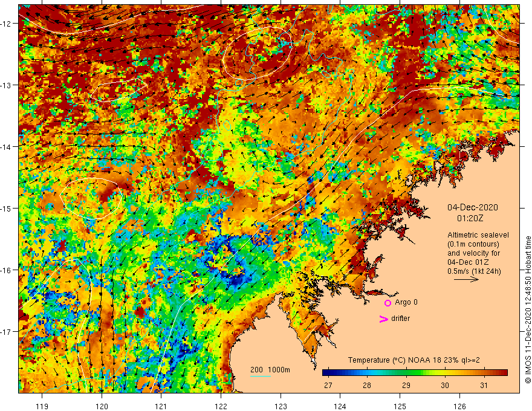Click latitude axis label -17
This screenshot has height=411, width=532.
click(6, 331)
